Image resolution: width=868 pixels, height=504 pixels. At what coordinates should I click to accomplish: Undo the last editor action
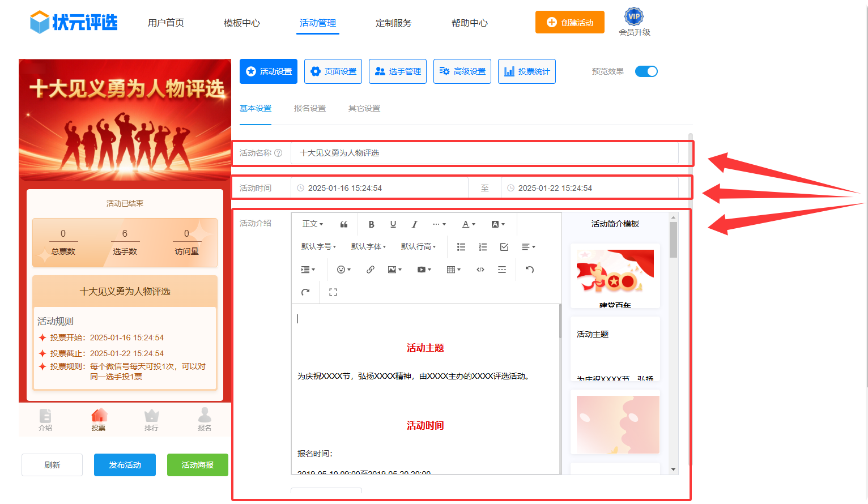pyautogui.click(x=530, y=270)
